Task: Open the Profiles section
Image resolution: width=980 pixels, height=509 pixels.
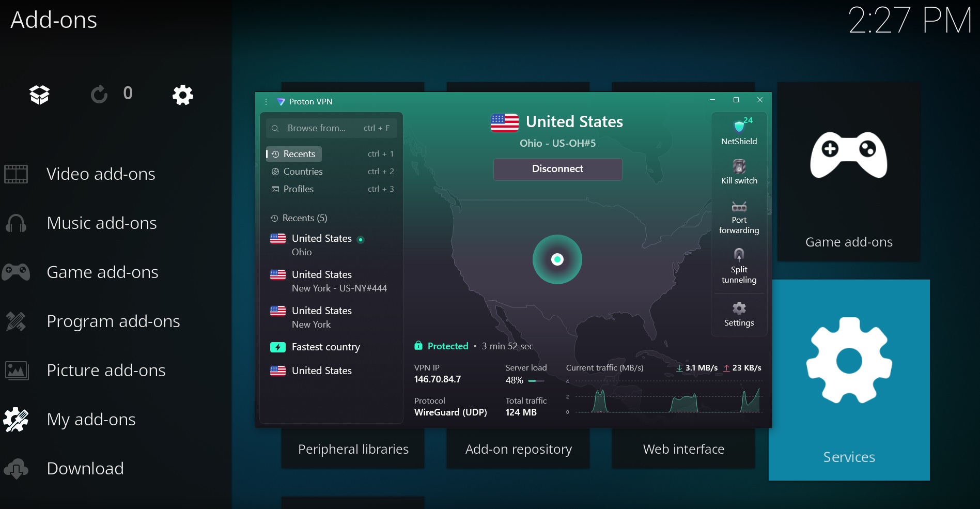Action: [x=298, y=189]
